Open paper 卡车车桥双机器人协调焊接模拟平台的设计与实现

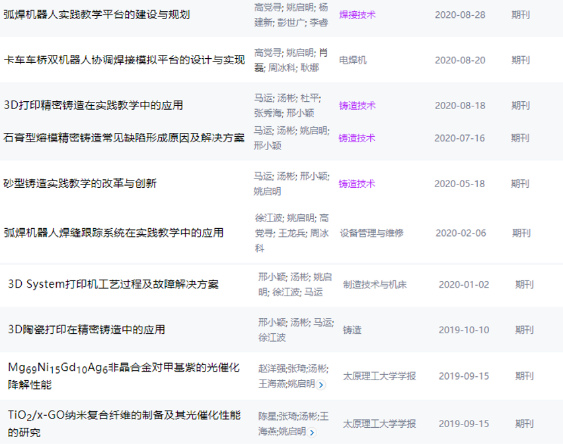pos(124,60)
